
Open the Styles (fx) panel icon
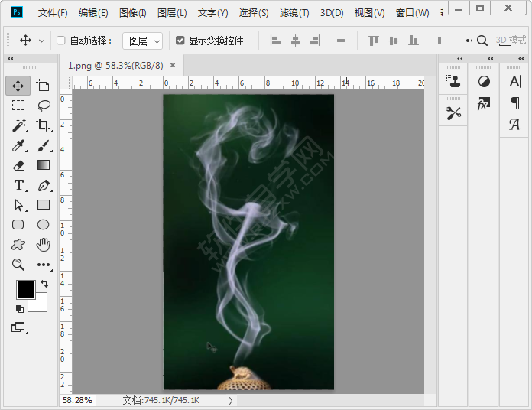(483, 104)
